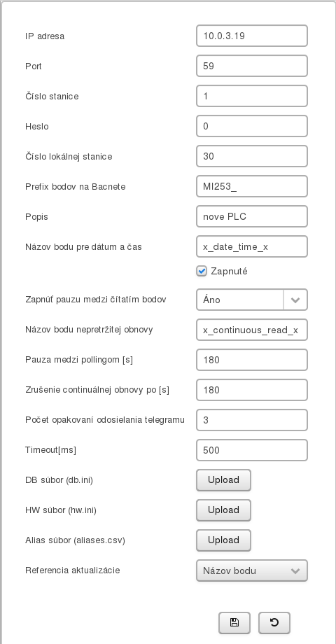This screenshot has height=644, width=336.
Task: Click the Číslo stanice field
Action: point(252,96)
